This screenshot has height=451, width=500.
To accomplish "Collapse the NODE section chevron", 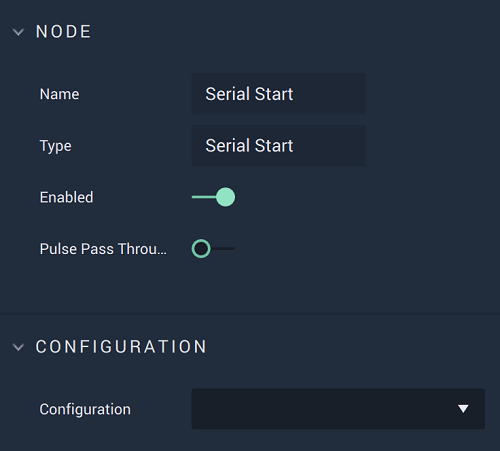I will (18, 32).
